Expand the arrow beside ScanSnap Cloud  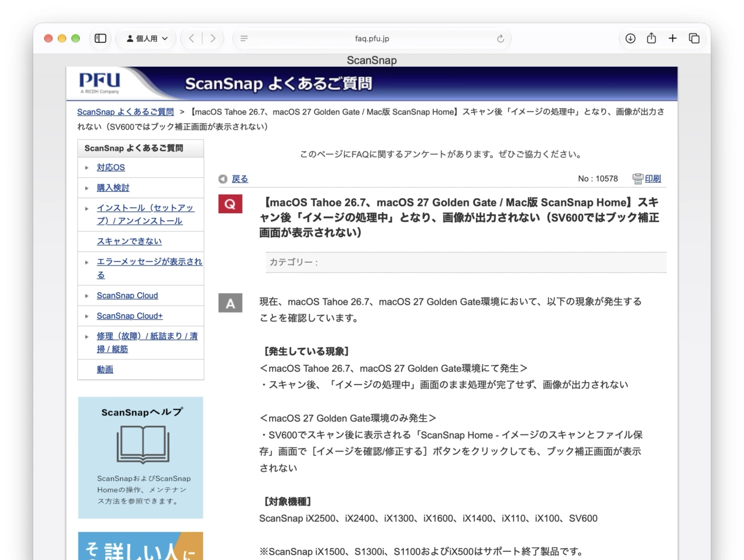tap(87, 296)
